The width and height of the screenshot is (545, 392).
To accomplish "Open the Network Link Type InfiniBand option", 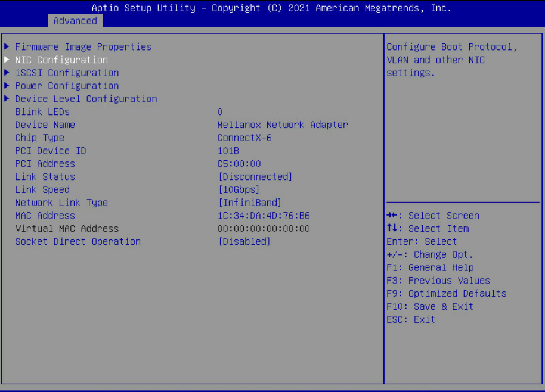I will pyautogui.click(x=249, y=203).
